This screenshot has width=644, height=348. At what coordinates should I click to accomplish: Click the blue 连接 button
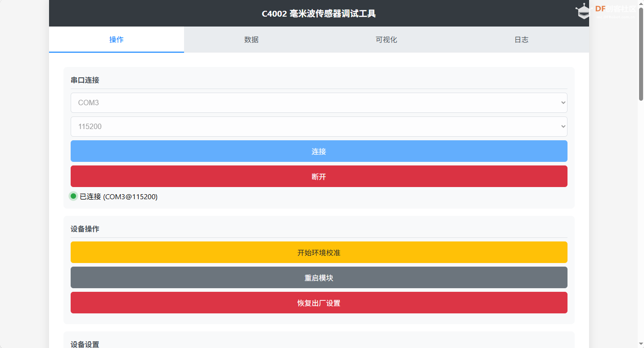[x=319, y=151]
